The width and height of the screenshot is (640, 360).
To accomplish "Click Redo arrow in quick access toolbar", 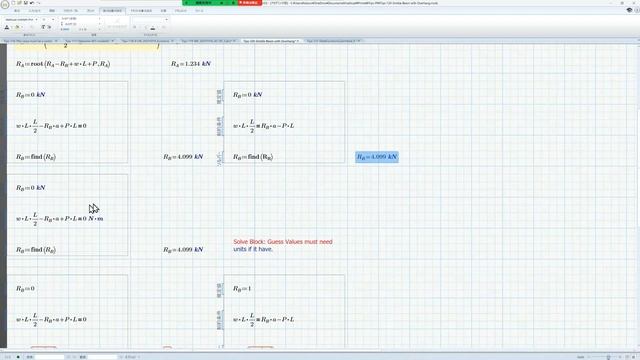I will (38, 3).
